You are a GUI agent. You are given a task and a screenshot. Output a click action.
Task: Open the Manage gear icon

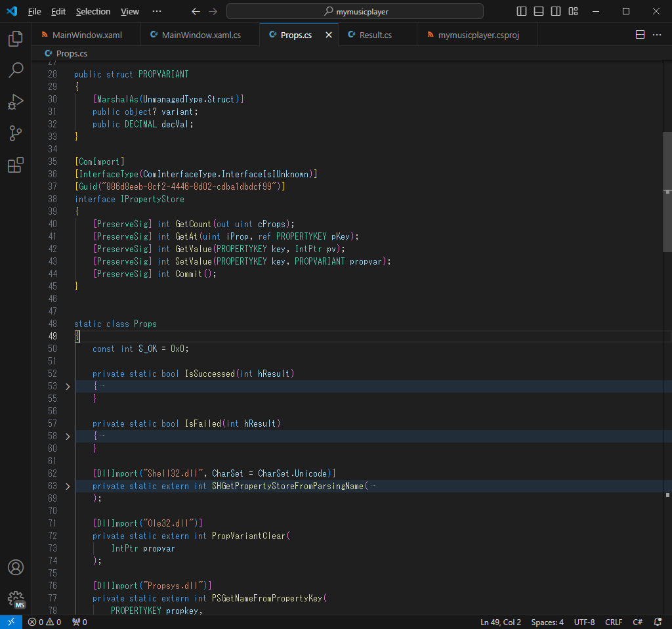click(15, 599)
